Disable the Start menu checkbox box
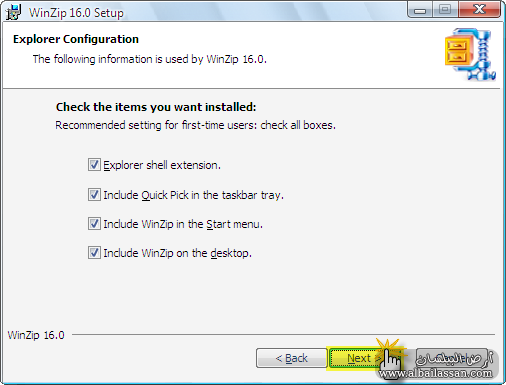The height and width of the screenshot is (385, 506). [x=94, y=224]
